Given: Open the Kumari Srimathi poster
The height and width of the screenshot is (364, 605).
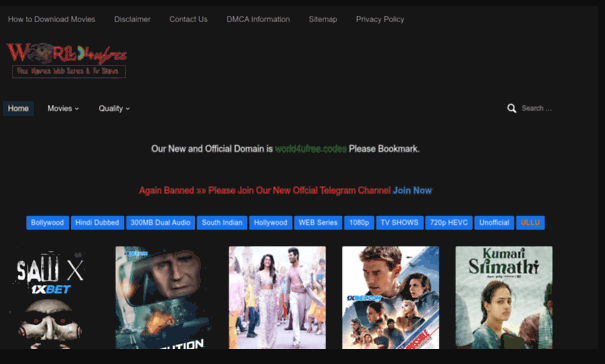Looking at the screenshot, I should 504,298.
